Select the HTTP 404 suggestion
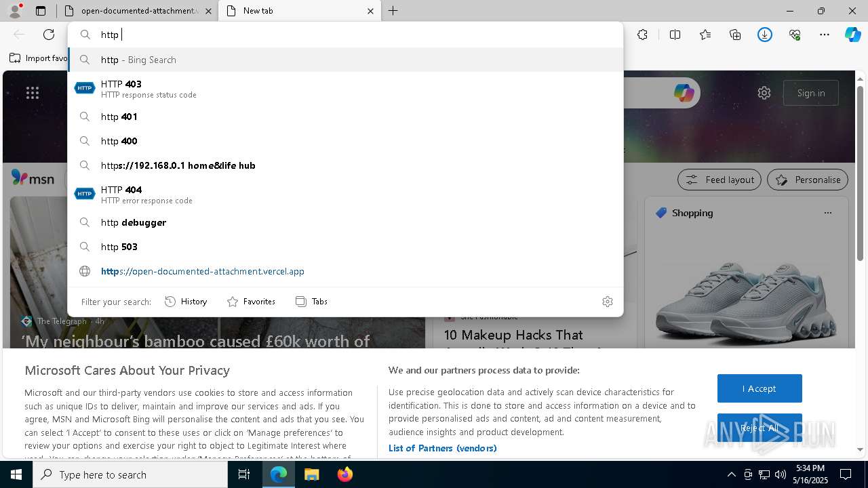The image size is (868, 488). click(x=345, y=195)
